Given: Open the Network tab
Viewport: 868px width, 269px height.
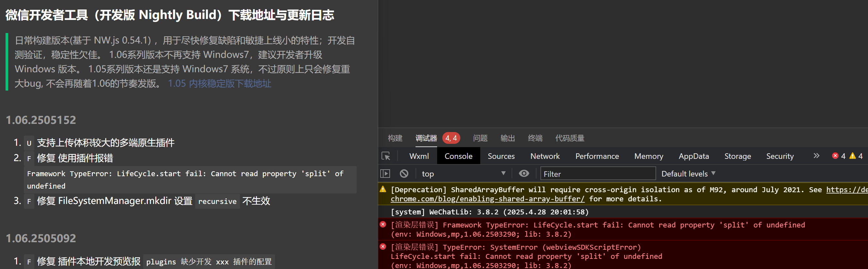Looking at the screenshot, I should click(545, 156).
